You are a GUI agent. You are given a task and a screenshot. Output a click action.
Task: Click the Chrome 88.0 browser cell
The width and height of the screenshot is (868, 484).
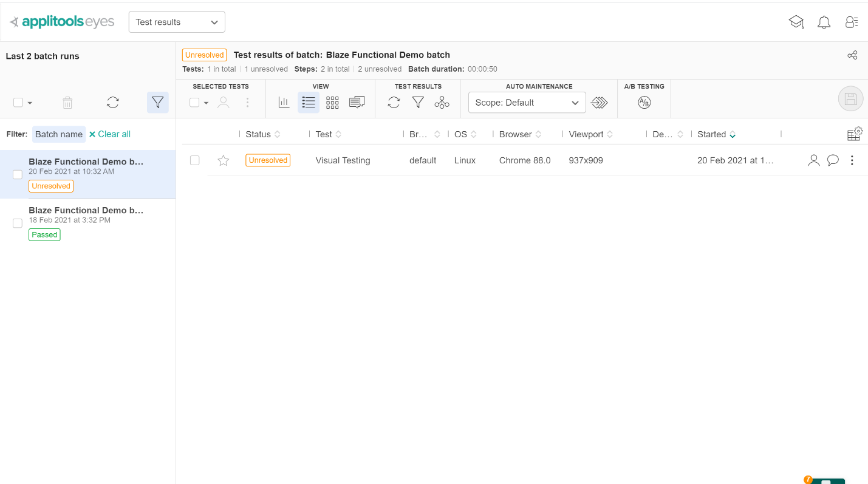[525, 160]
